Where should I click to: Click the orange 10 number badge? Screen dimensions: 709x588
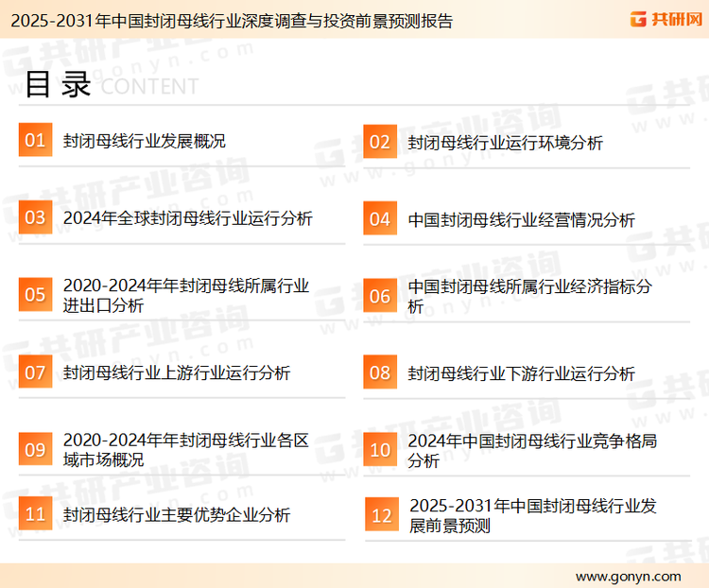coord(380,450)
